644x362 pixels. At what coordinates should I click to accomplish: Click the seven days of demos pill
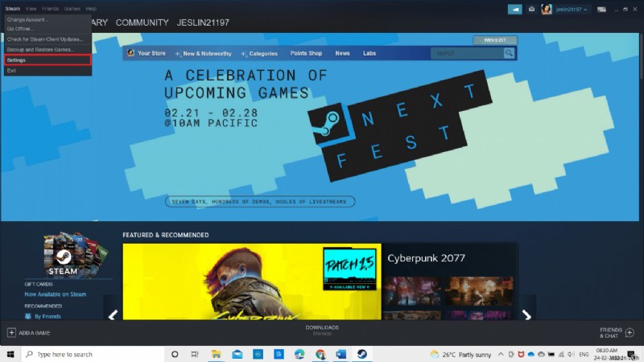[259, 202]
